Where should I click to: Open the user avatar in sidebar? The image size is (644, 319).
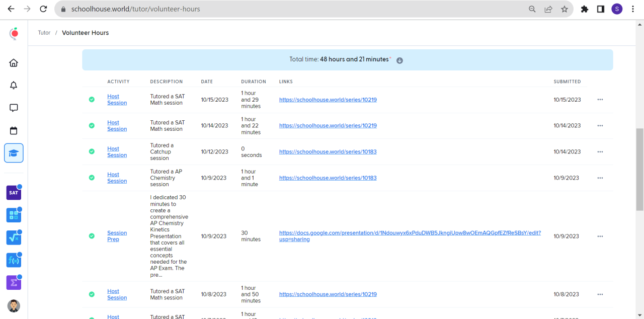tap(14, 306)
